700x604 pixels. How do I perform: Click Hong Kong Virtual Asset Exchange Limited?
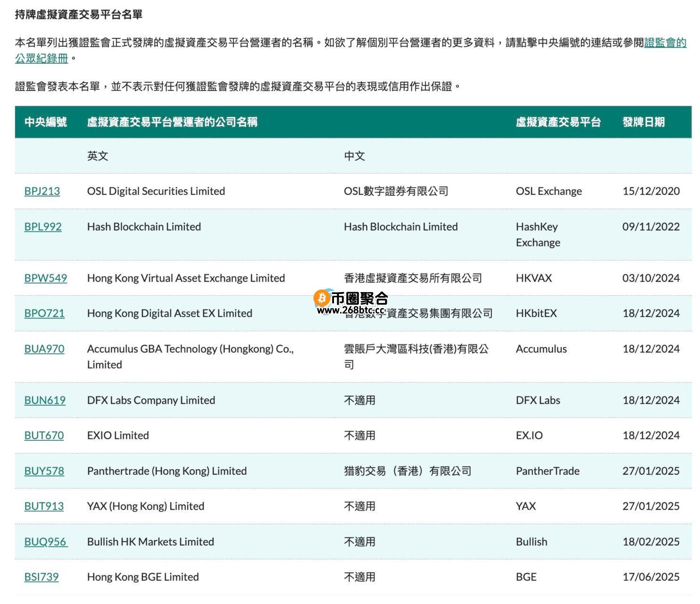186,278
